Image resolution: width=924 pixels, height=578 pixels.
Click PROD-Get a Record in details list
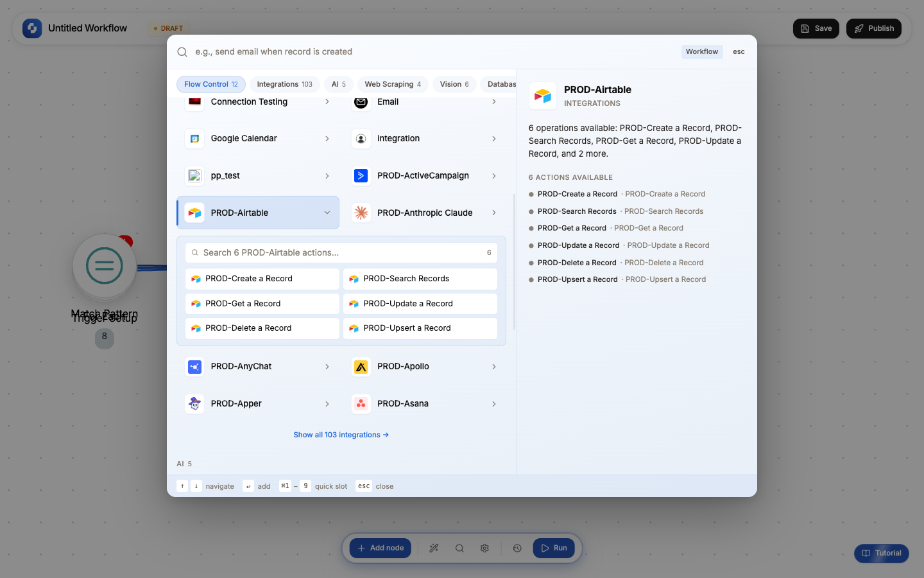[x=606, y=228]
